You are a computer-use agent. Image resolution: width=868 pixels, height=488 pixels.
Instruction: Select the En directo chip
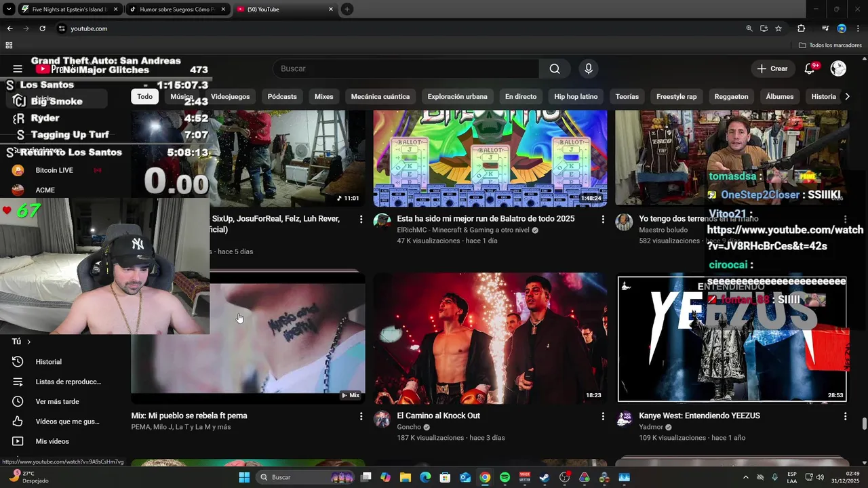pyautogui.click(x=521, y=96)
